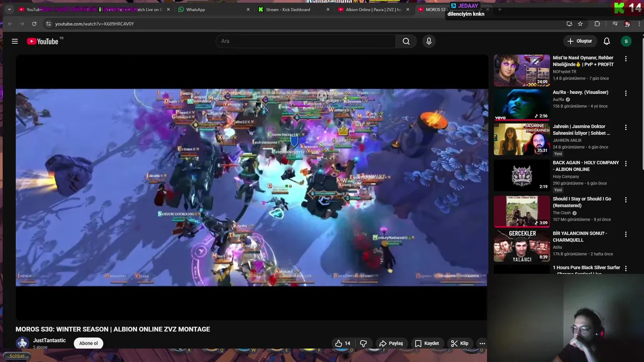This screenshot has height=362, width=644.
Task: Open BACK AGAIN Holy Company thumbnail
Action: click(522, 175)
